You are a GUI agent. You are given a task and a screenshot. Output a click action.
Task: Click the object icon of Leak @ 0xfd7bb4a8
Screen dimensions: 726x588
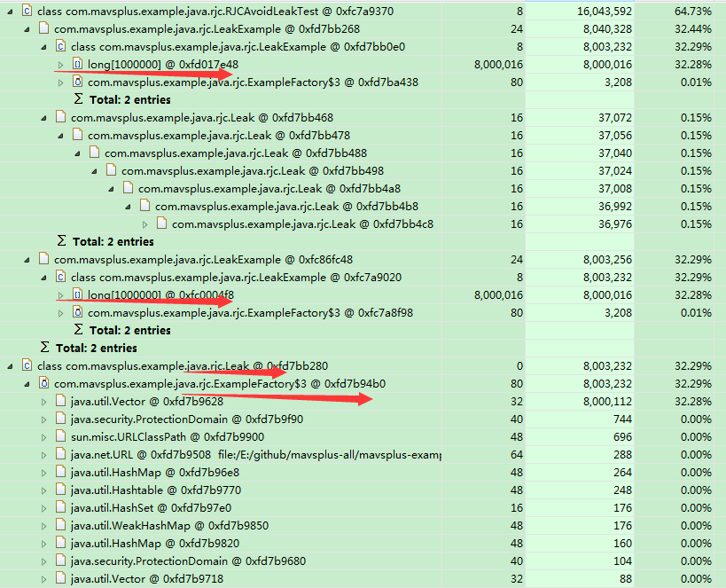(x=129, y=188)
